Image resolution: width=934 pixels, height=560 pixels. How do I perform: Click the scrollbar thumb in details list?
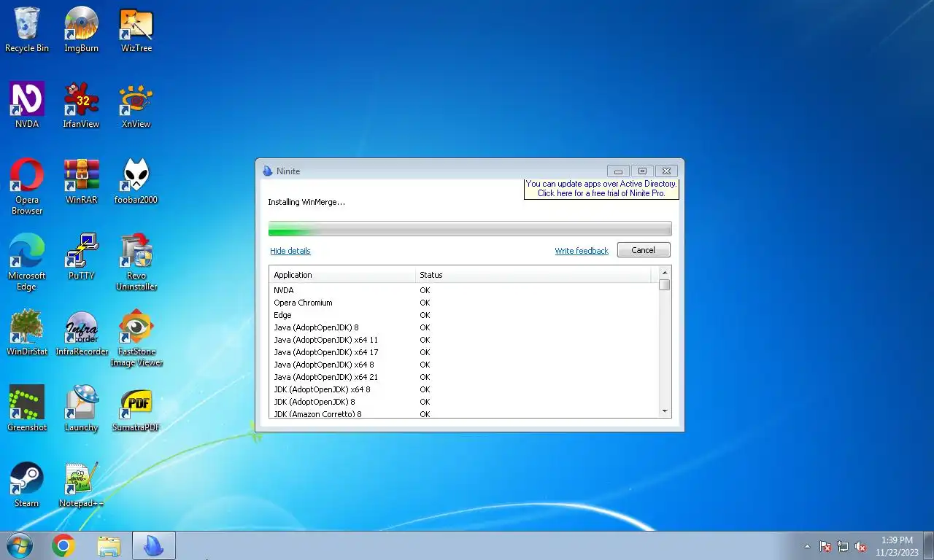click(665, 284)
